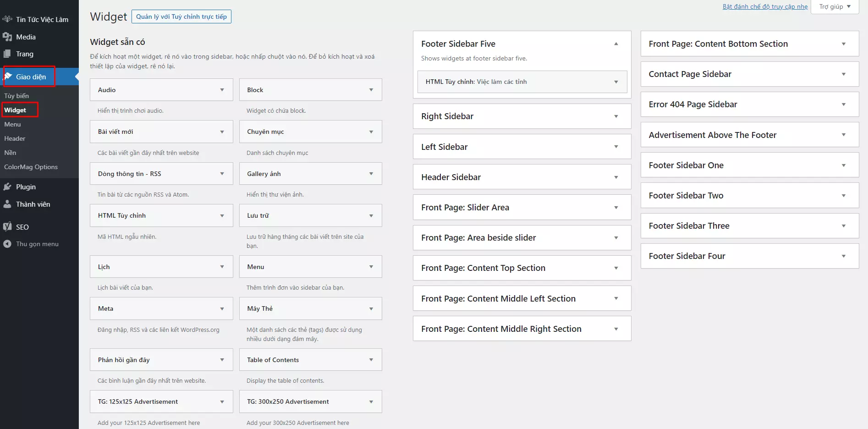This screenshot has height=429, width=868.
Task: Click the Tin Tức Việc Làm menu icon
Action: coord(7,19)
